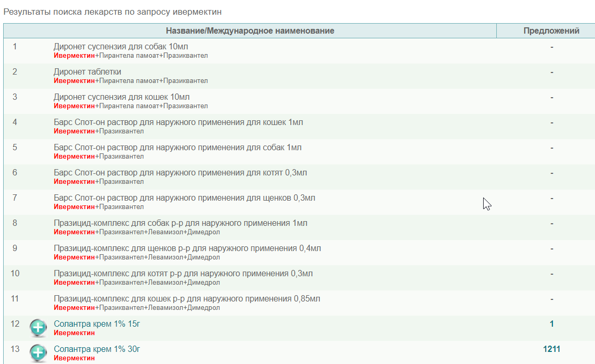Click offers count 1211

click(551, 349)
